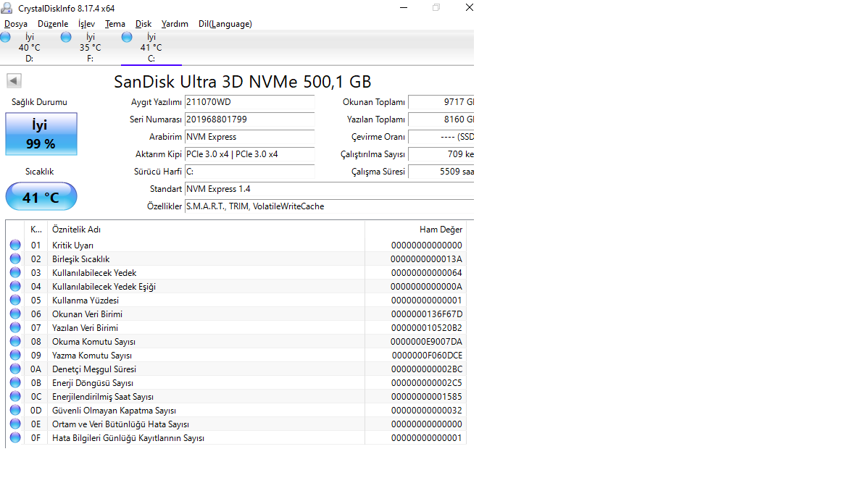Click status orb for Enerjilendirilmiş Saat Sayısı
Viewport: 866px width, 504px height.
tap(15, 396)
